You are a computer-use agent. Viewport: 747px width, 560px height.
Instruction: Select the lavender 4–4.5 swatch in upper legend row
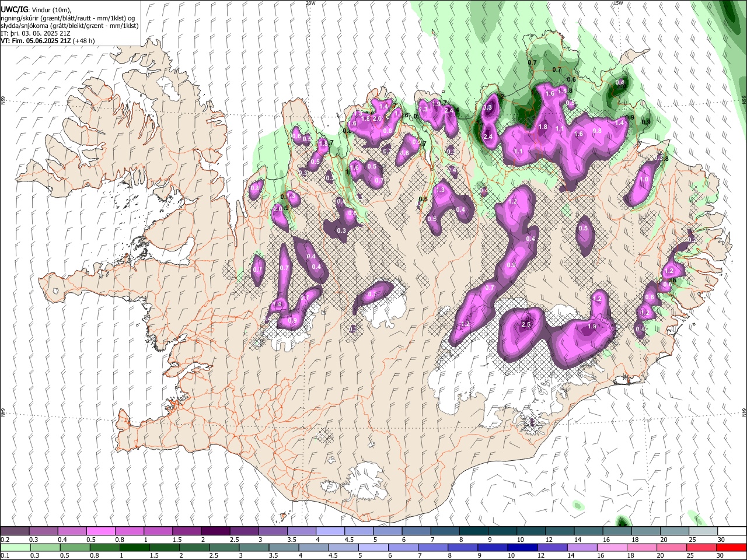click(x=330, y=531)
